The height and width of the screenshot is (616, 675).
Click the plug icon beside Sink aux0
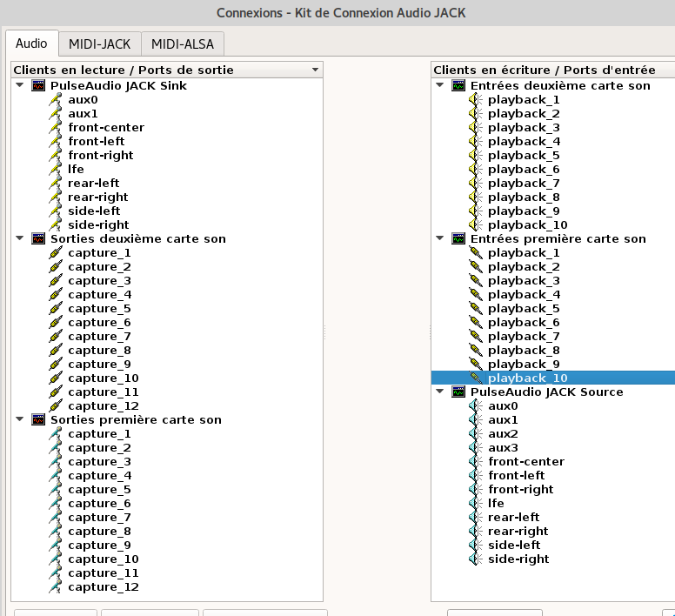coord(56,100)
